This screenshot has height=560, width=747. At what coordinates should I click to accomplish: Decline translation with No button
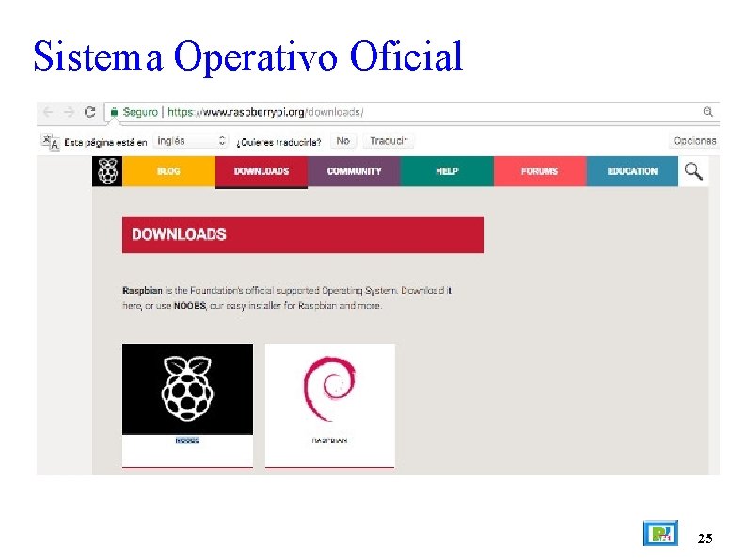tap(343, 141)
